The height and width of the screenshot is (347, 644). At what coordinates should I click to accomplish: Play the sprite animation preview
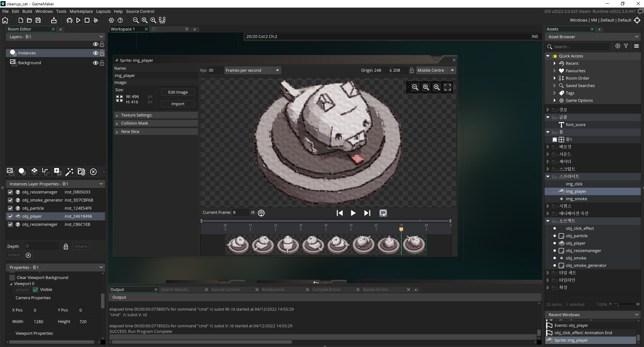point(353,213)
